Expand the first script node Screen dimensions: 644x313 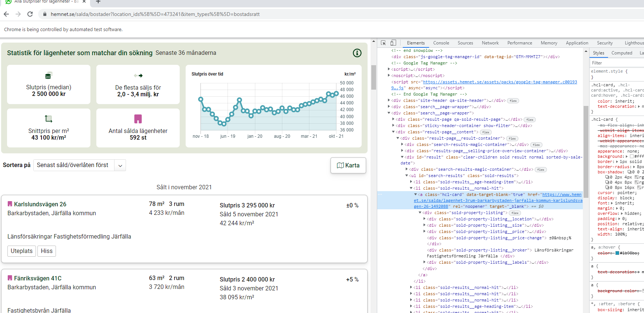coord(389,69)
